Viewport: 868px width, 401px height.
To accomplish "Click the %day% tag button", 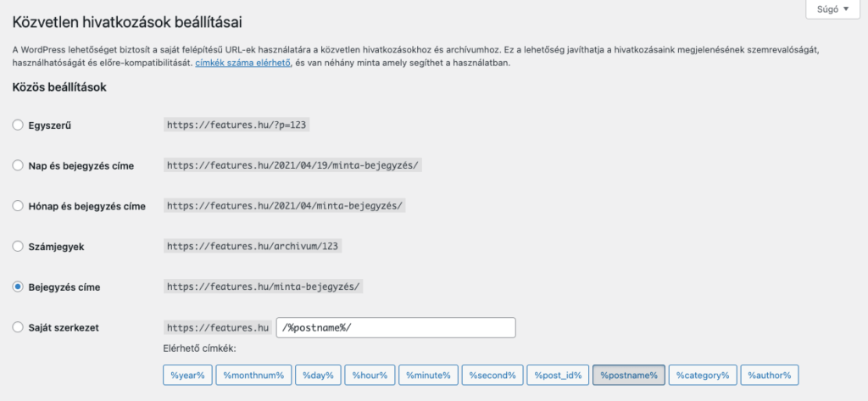I will tap(320, 375).
